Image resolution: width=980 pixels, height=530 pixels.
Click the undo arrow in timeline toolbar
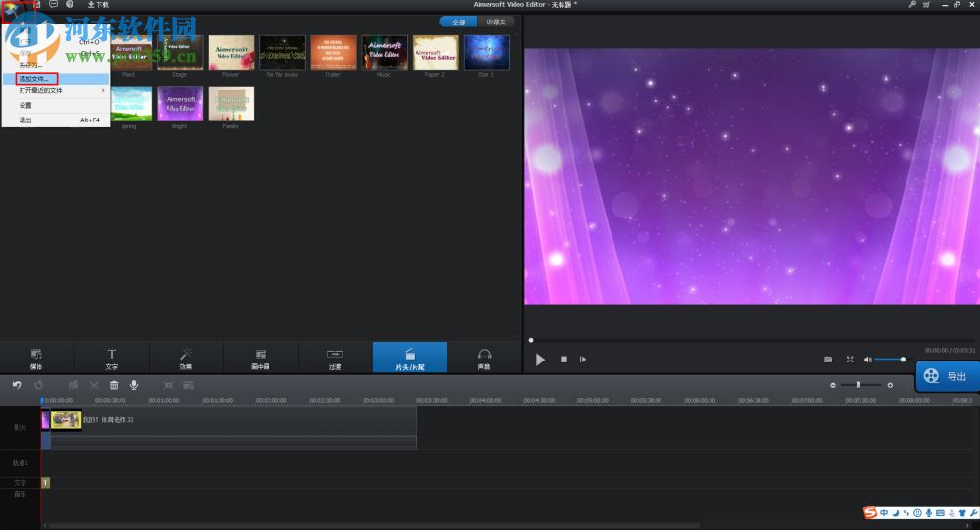(x=17, y=385)
